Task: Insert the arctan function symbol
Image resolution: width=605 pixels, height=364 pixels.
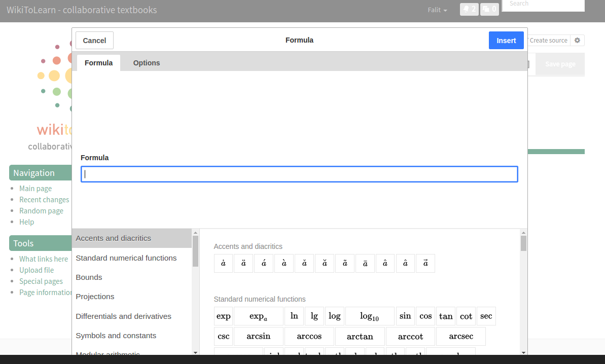Action: pos(360,337)
